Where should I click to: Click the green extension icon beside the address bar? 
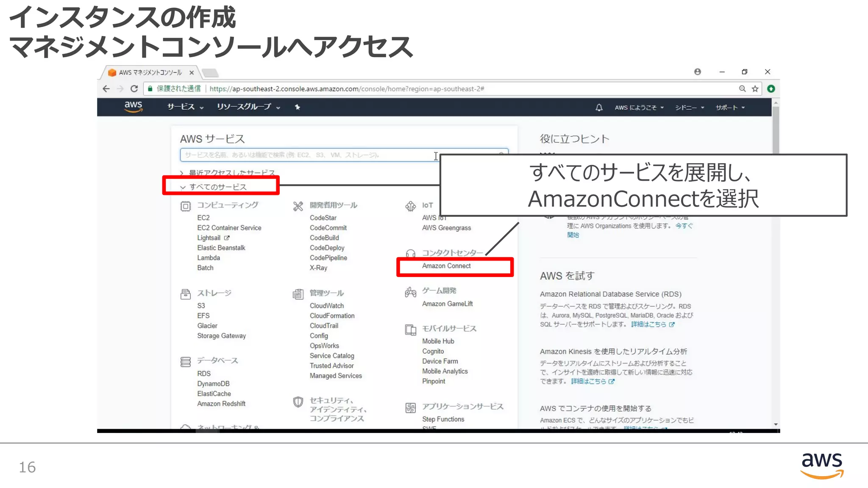click(771, 89)
